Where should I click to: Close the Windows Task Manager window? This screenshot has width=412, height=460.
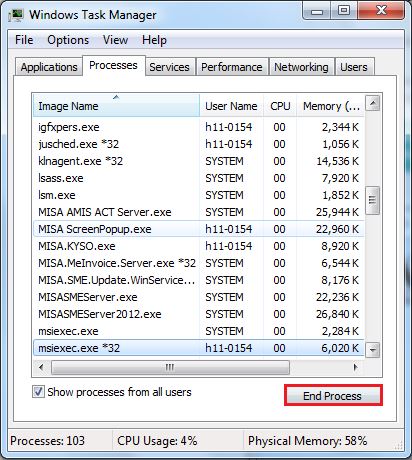381,11
